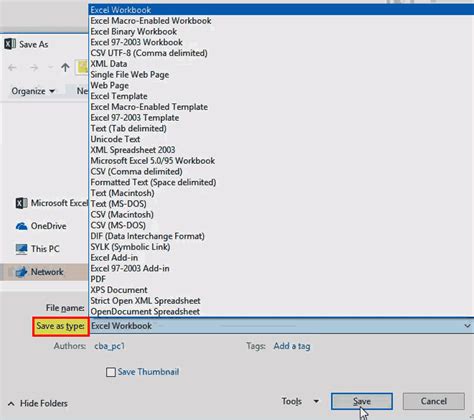This screenshot has width=474, height=420.
Task: Open the Organize dropdown menu
Action: [x=33, y=91]
